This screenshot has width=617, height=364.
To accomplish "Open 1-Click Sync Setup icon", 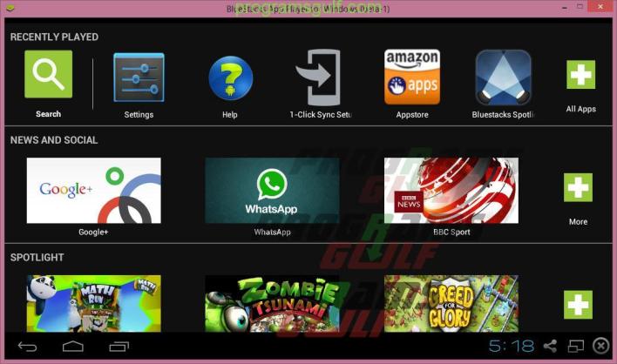I will pyautogui.click(x=319, y=77).
